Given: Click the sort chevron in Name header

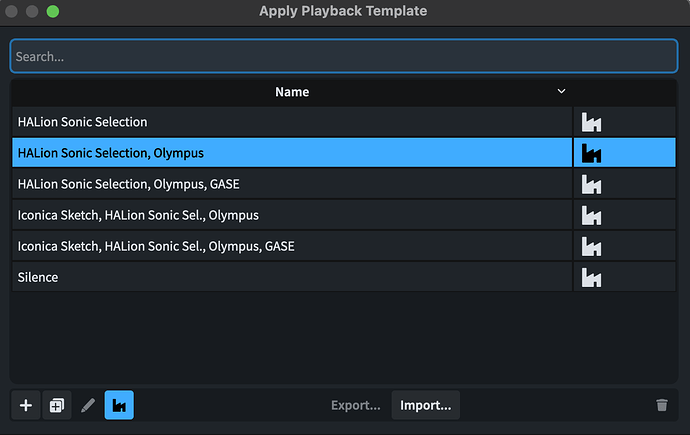Looking at the screenshot, I should pos(561,92).
